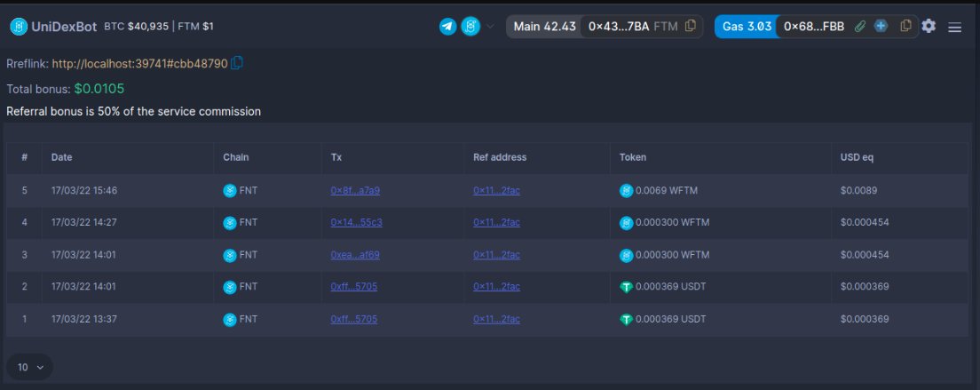Click the Gas address 0x68...FBB text
Screen dimensions: 980x390
[814, 27]
